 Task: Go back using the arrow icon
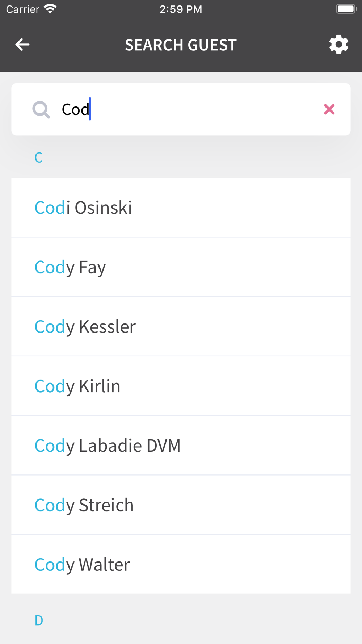(22, 45)
